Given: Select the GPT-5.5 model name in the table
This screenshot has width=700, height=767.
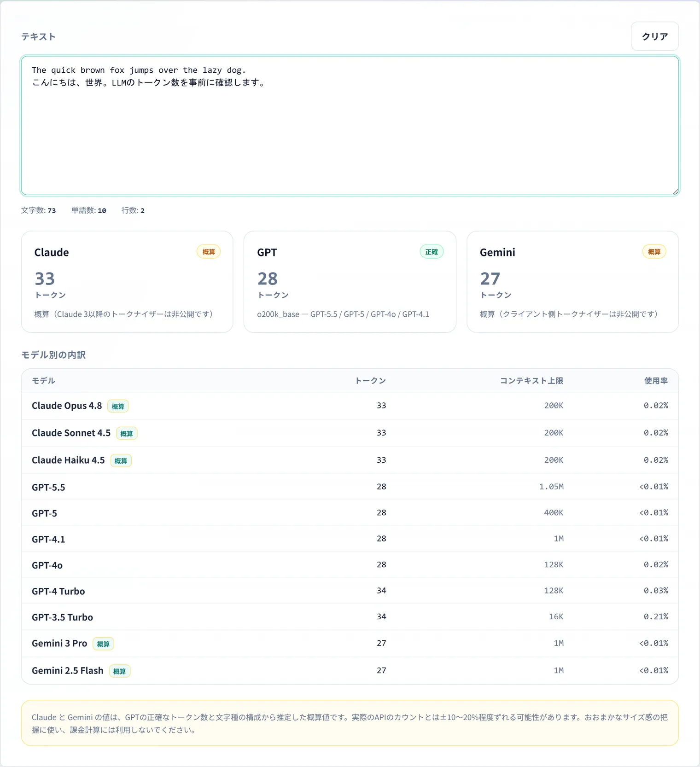Looking at the screenshot, I should click(48, 487).
